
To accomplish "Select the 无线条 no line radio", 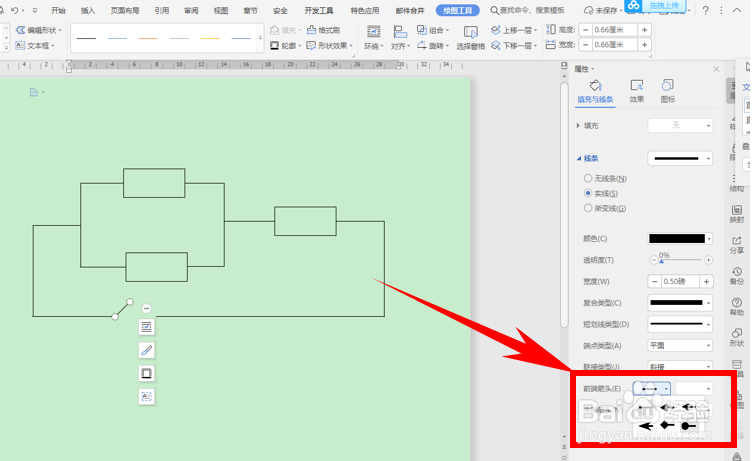I will click(x=588, y=178).
